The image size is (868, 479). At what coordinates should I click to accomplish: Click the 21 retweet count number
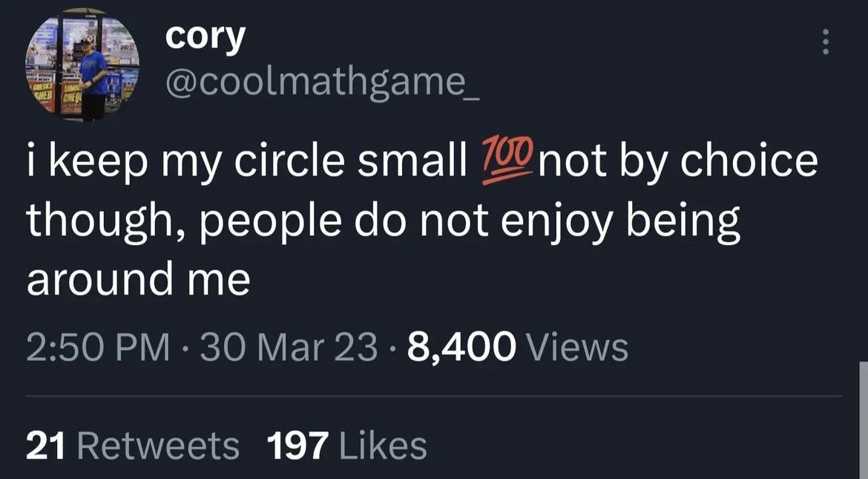46,446
